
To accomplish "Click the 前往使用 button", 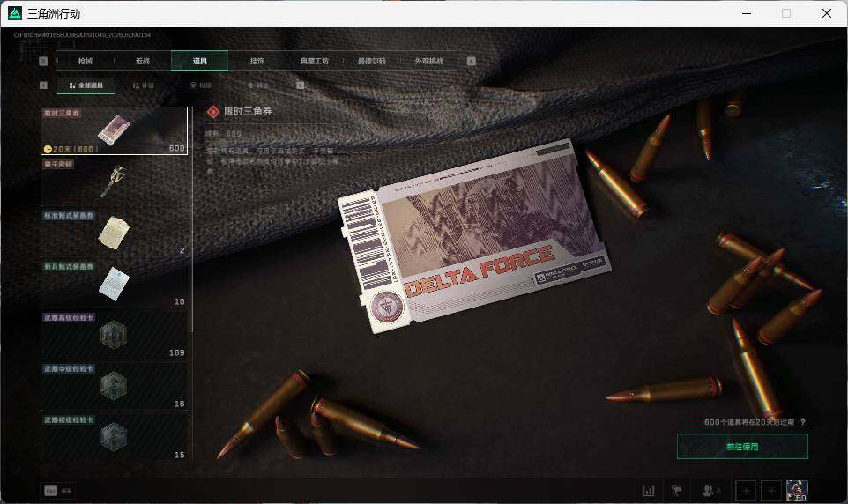I will pos(742,447).
